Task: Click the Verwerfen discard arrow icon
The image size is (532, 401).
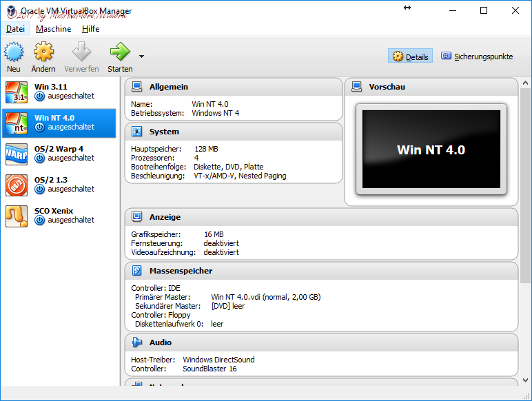Action: coord(81,52)
